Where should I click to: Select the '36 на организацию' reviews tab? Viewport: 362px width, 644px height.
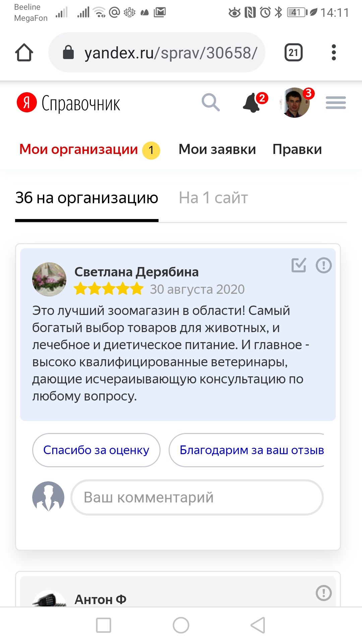tap(87, 198)
